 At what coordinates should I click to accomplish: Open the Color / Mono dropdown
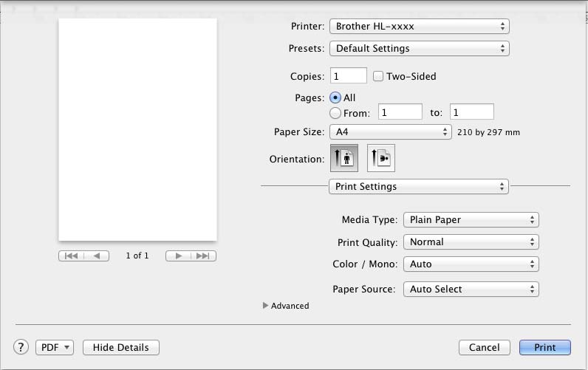pos(471,264)
